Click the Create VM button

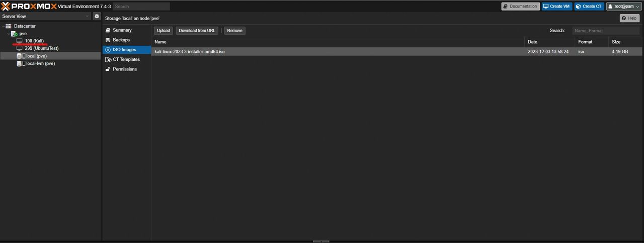555,7
